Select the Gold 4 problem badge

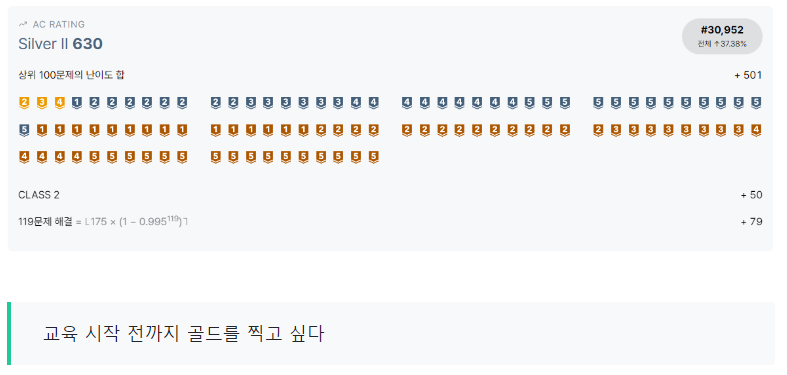point(59,103)
